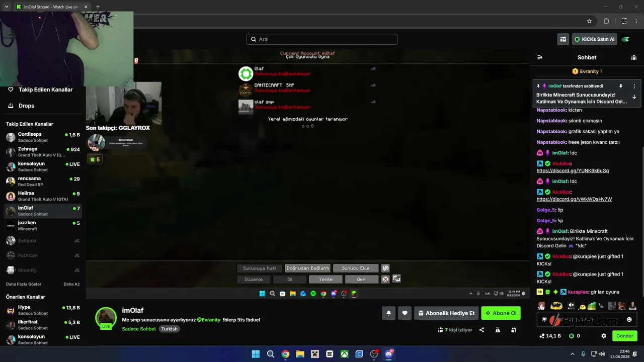Send the chat message with Gönder
This screenshot has height=362, width=644.
coord(625,336)
